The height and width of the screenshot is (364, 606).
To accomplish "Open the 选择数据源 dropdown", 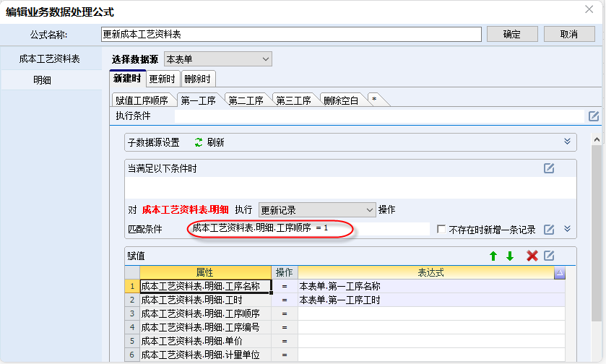I will pos(218,59).
